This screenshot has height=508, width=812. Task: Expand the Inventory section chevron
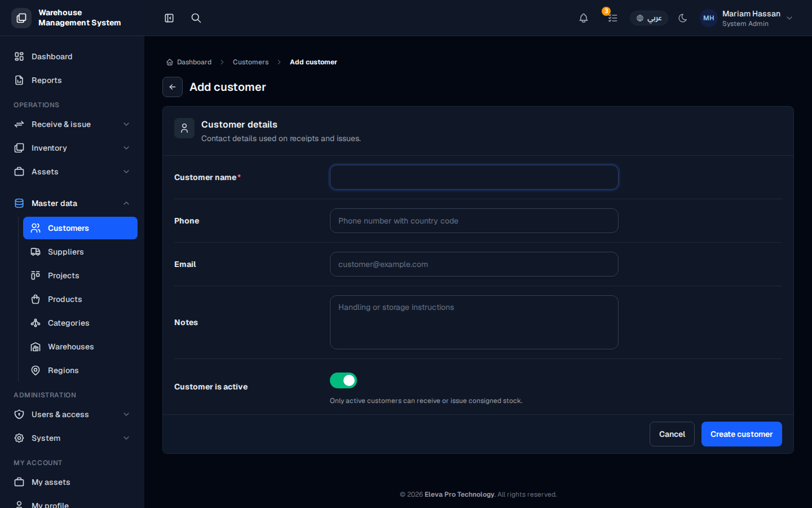tap(126, 148)
